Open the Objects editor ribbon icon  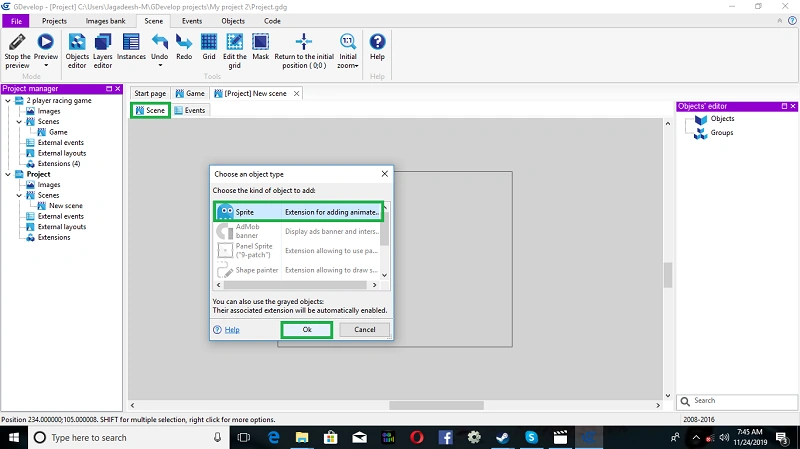[77, 42]
